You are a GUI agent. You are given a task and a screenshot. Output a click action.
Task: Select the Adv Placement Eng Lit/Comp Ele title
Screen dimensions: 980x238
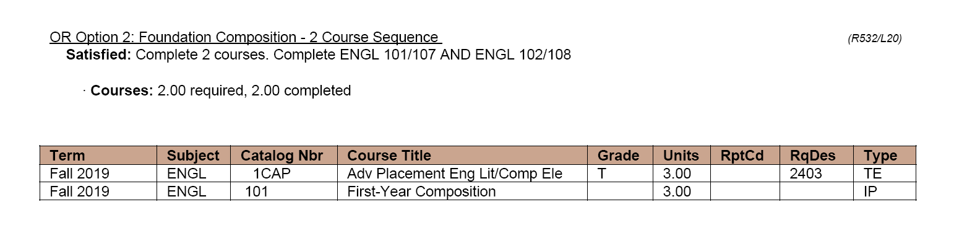(x=455, y=174)
